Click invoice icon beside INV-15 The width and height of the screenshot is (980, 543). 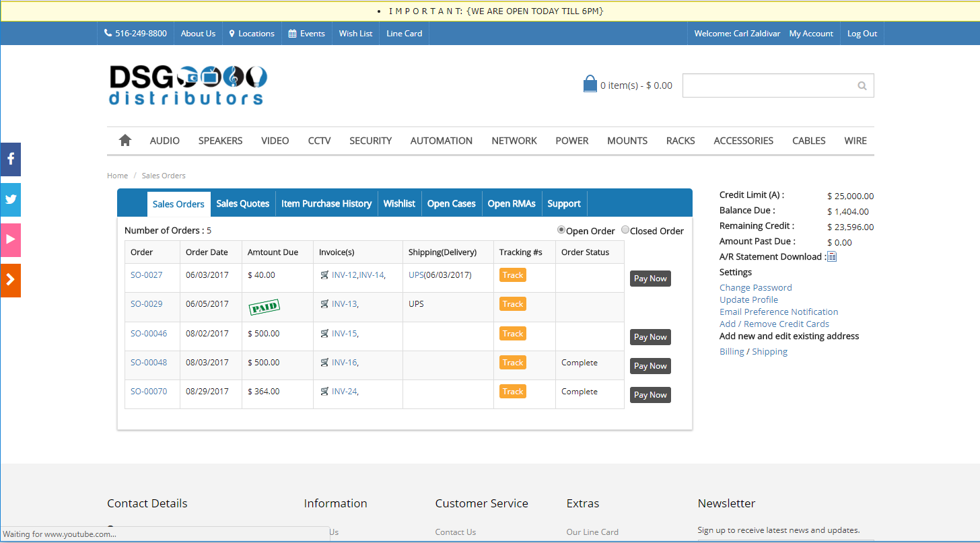click(x=324, y=333)
